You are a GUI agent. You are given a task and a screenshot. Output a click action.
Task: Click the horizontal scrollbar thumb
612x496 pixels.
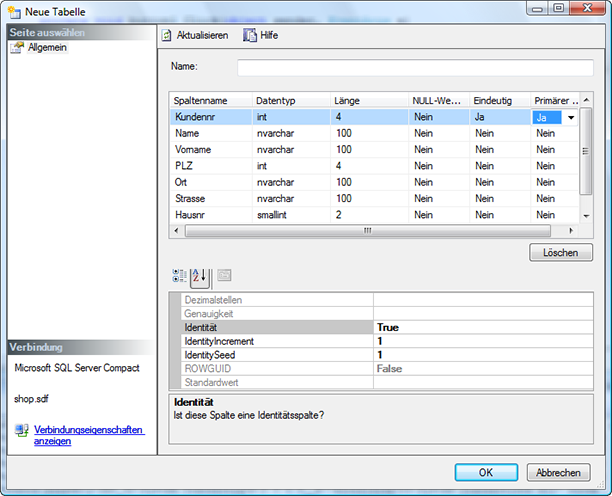(x=368, y=231)
